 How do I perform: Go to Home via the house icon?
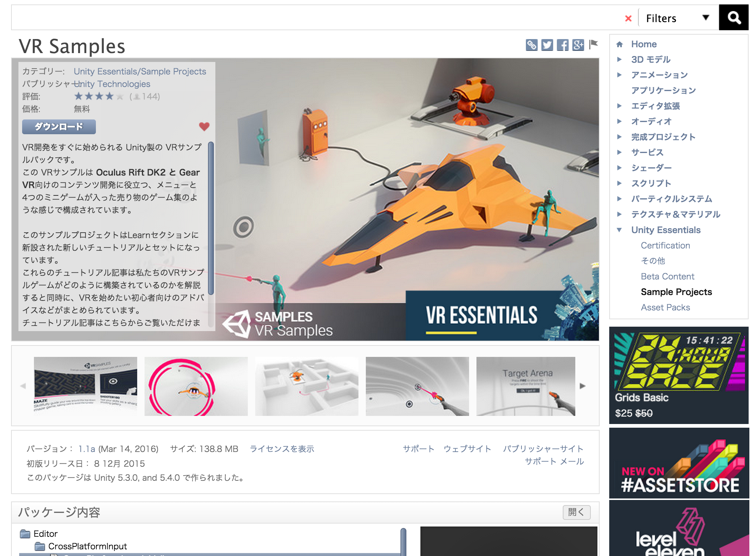620,44
